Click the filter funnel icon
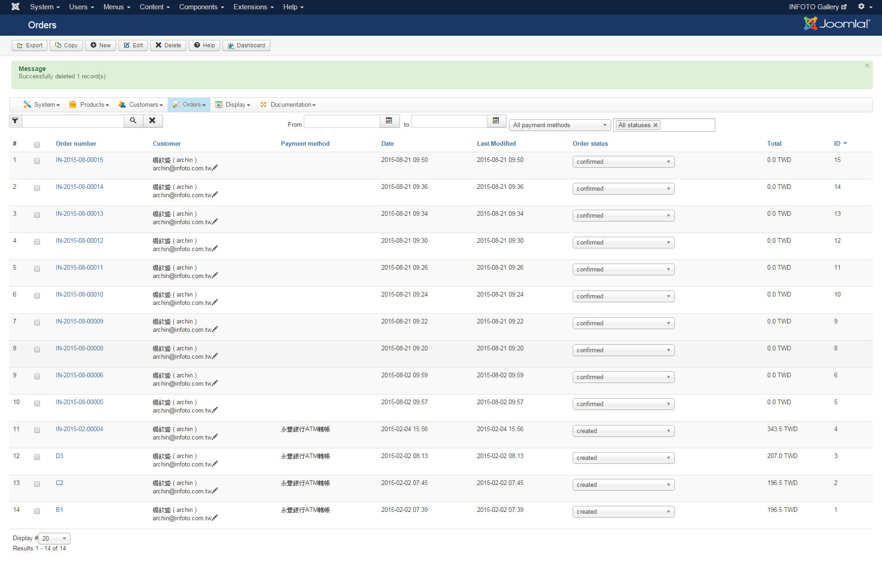Screen dimensions: 882x588 [15, 121]
